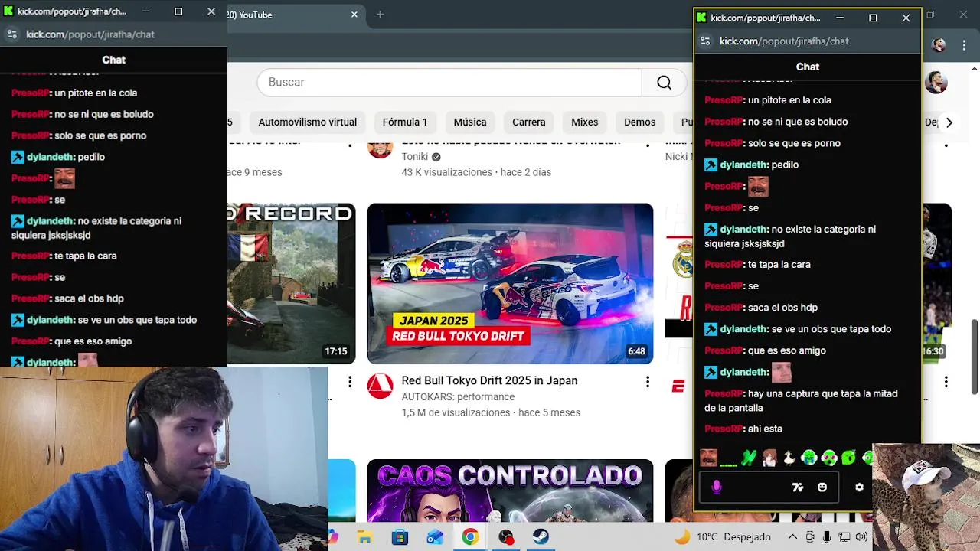Click left chat address bar URL

pos(90,34)
